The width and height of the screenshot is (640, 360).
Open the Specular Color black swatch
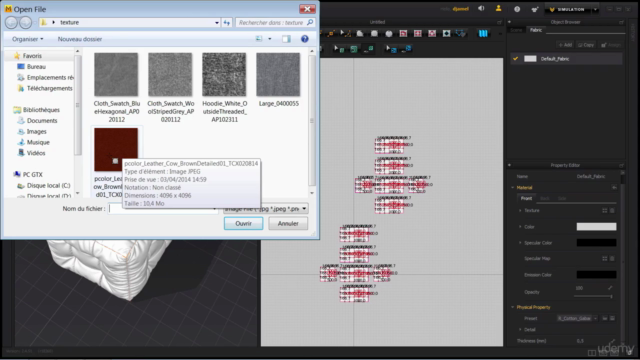click(x=596, y=242)
